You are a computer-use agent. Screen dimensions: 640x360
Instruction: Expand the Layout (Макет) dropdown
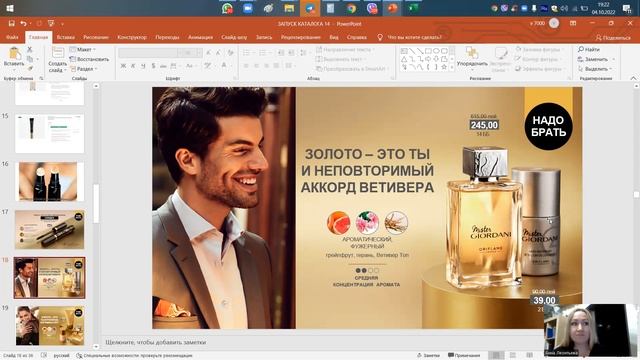[82, 49]
